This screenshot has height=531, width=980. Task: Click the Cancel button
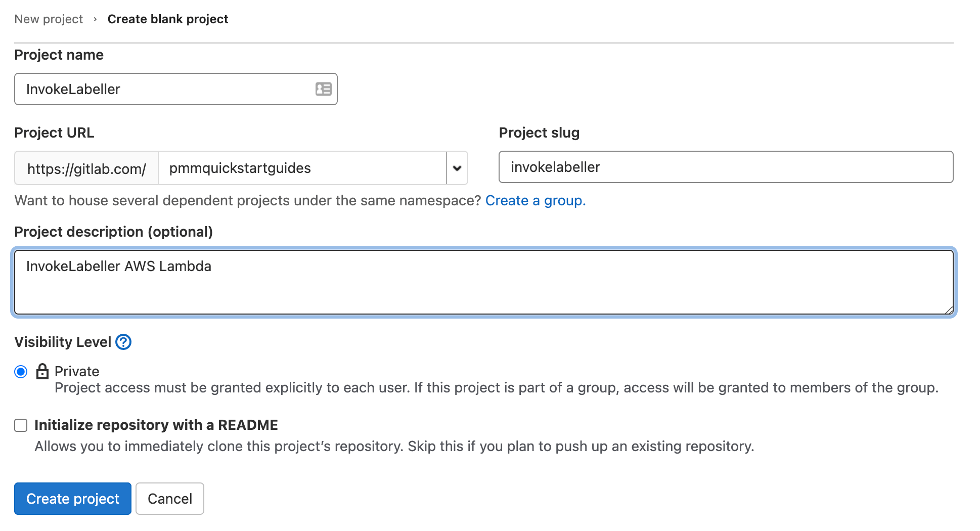coord(169,498)
